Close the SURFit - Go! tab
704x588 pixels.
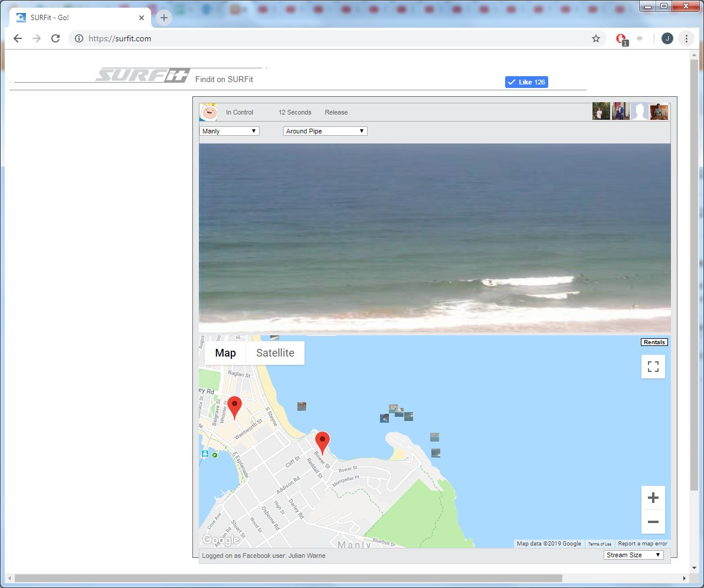[x=142, y=18]
